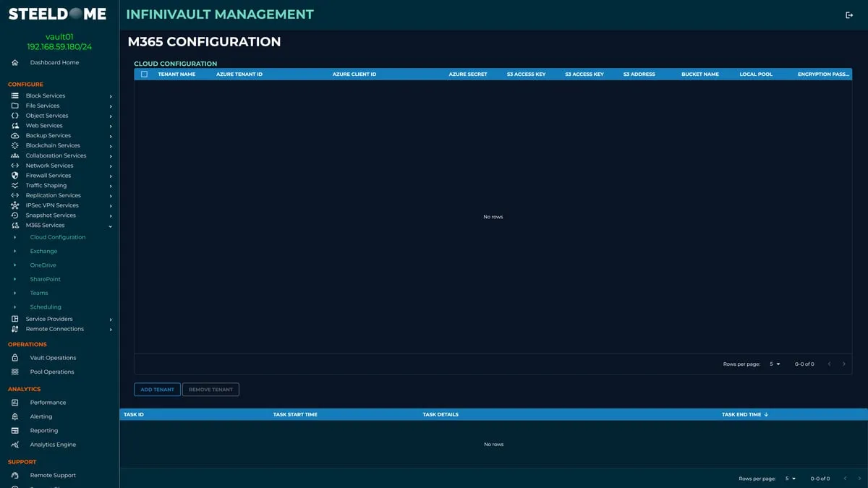Toggle the select-all checkbox in cloud configuration table
868x488 pixels.
pos(143,74)
